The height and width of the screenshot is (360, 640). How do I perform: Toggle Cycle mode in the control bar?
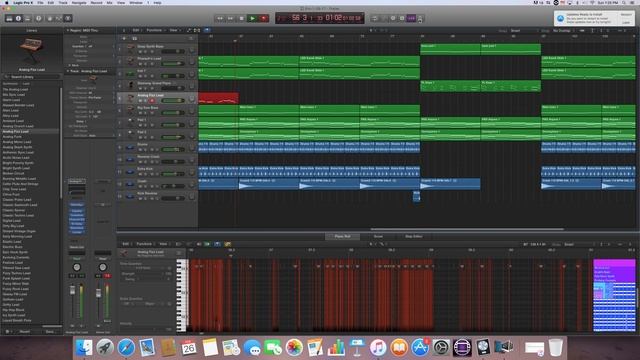pyautogui.click(x=375, y=18)
